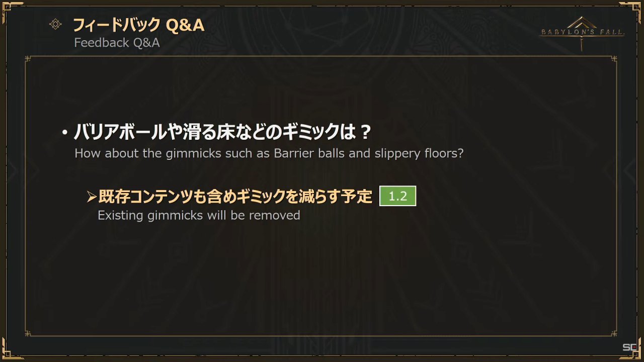Click the diamond ornament beside フィードバック Q&A

click(x=55, y=24)
